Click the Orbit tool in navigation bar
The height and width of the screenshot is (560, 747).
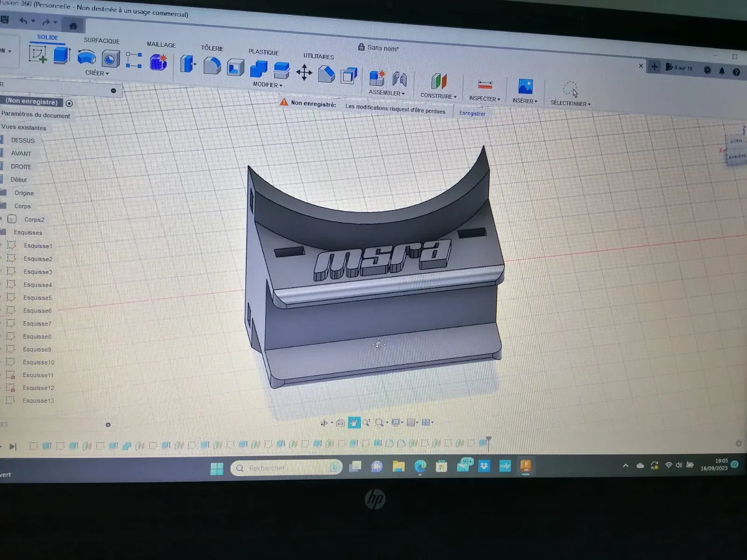(324, 423)
